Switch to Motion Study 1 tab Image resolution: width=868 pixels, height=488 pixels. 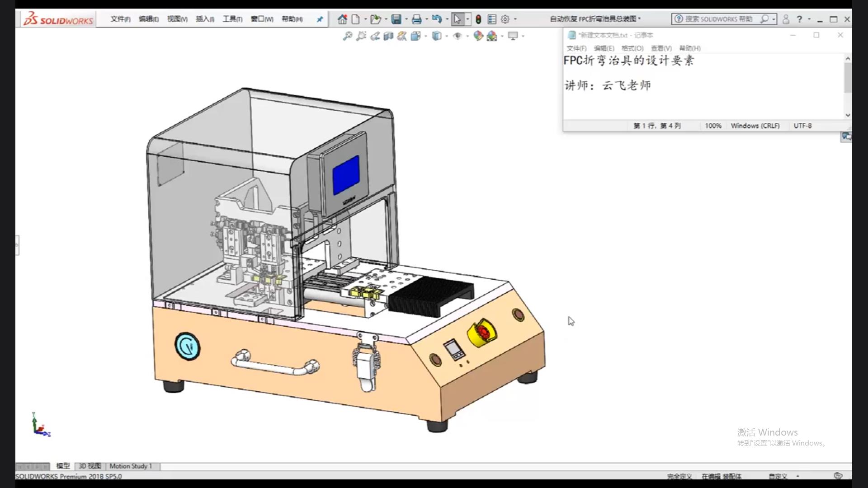pyautogui.click(x=131, y=466)
